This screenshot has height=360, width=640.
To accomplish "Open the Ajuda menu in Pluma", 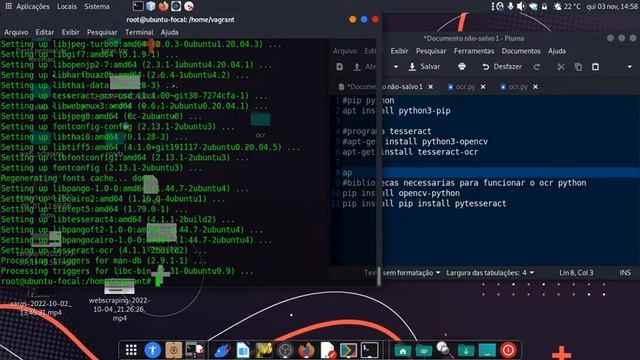I will click(x=557, y=51).
